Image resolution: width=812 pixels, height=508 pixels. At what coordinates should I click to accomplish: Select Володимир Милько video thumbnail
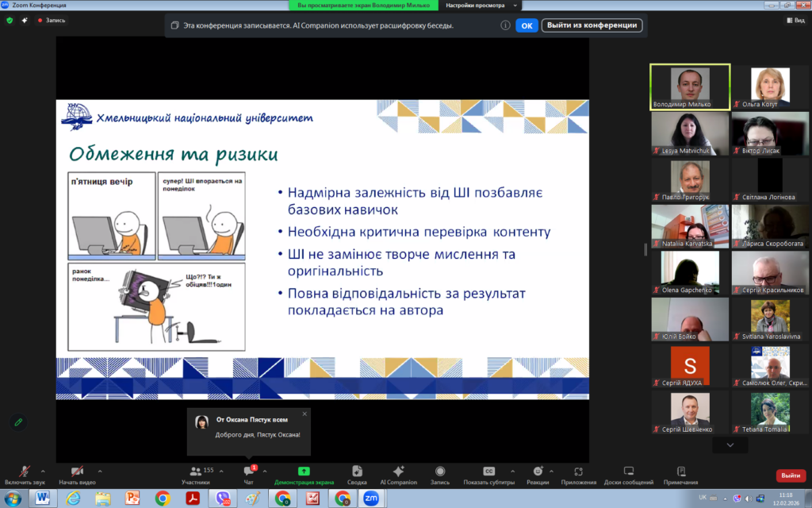(681, 87)
